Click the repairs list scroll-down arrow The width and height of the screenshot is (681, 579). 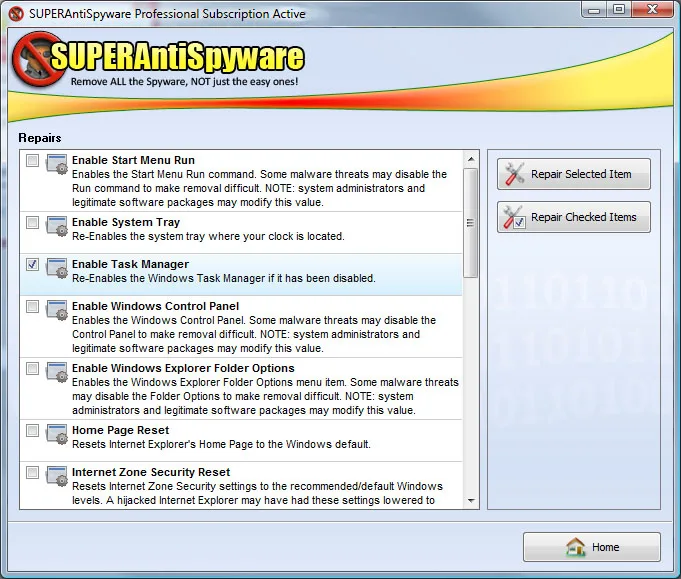tap(471, 501)
